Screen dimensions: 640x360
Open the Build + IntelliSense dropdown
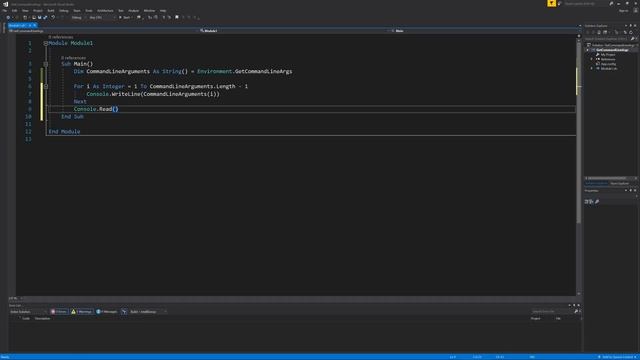(148, 312)
